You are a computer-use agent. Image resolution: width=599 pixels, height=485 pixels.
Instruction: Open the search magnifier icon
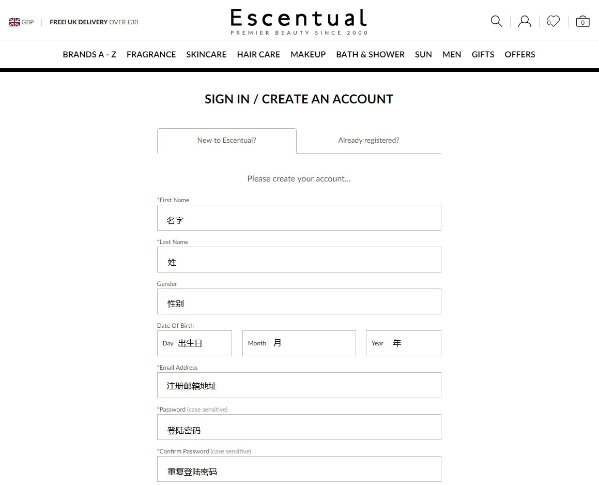496,21
